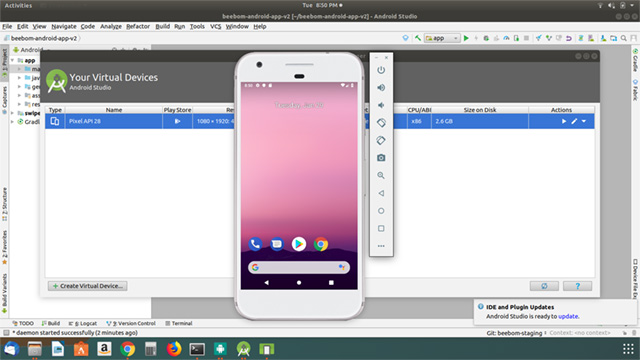
Task: Tap the phone's on-screen recents button
Action: (331, 282)
